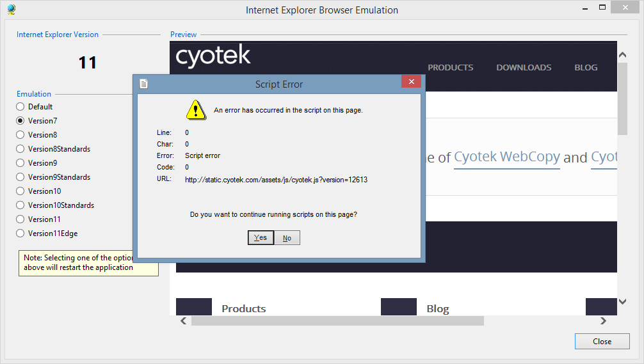Open BLOG in the Cyotek nav menu

tap(586, 67)
